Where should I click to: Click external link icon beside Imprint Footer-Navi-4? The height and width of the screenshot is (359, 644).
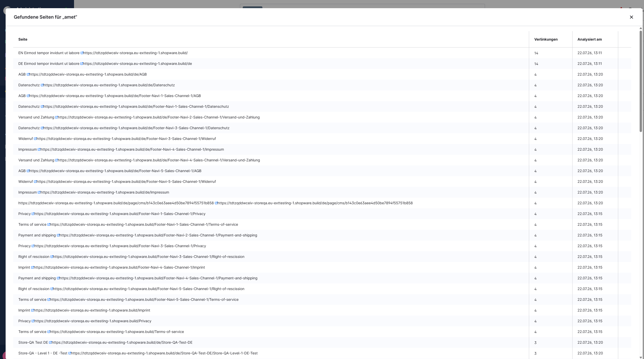tap(32, 267)
